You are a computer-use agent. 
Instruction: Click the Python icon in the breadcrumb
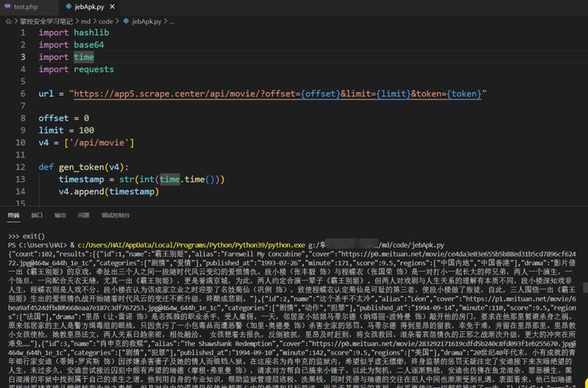[x=126, y=22]
